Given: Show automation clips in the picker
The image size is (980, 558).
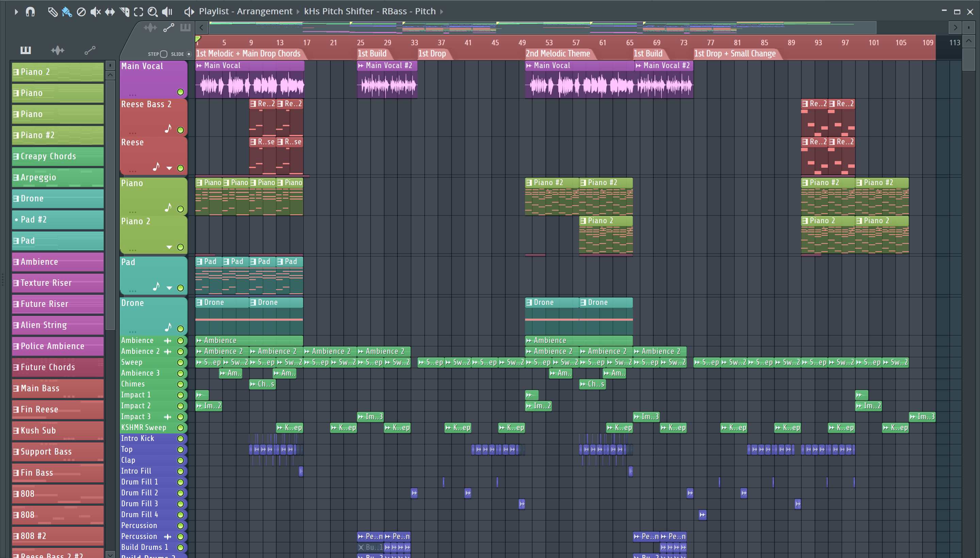Looking at the screenshot, I should coord(90,50).
